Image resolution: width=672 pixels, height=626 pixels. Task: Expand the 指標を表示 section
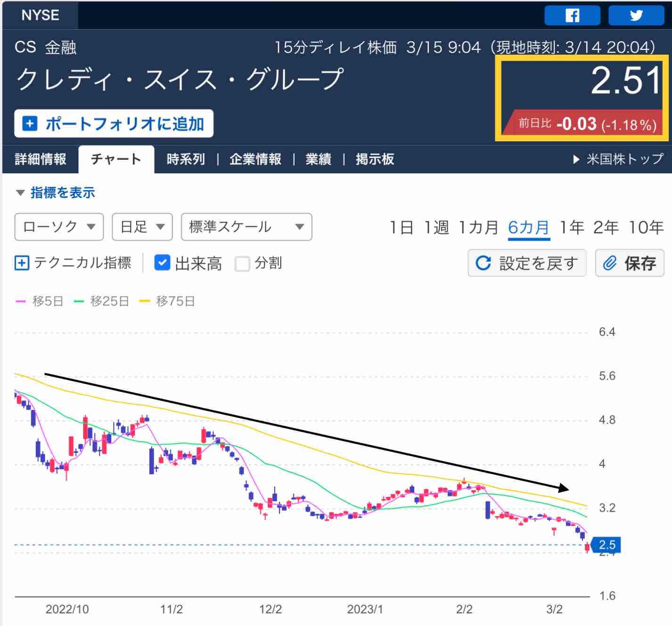(55, 193)
